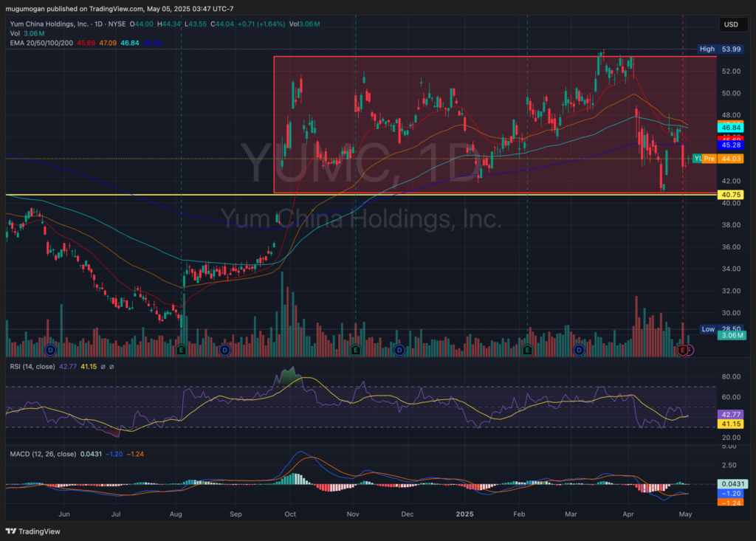
Task: Click the 0.0431 MACD histogram axis tag
Action: (732, 483)
